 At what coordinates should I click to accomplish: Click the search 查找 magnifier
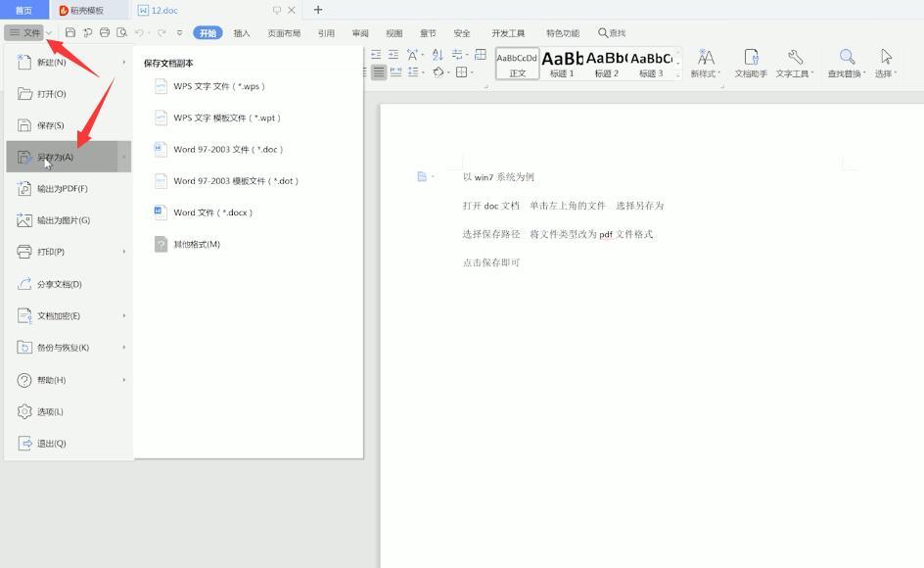tap(612, 33)
